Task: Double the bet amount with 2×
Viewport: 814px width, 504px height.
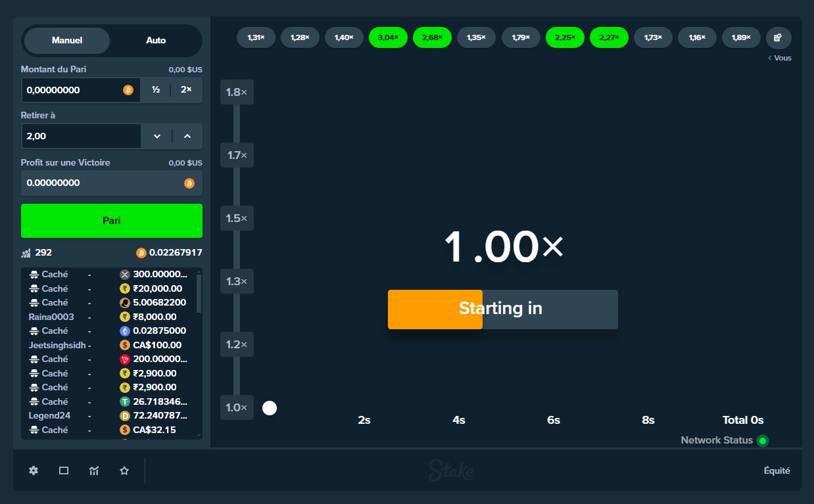Action: click(186, 90)
